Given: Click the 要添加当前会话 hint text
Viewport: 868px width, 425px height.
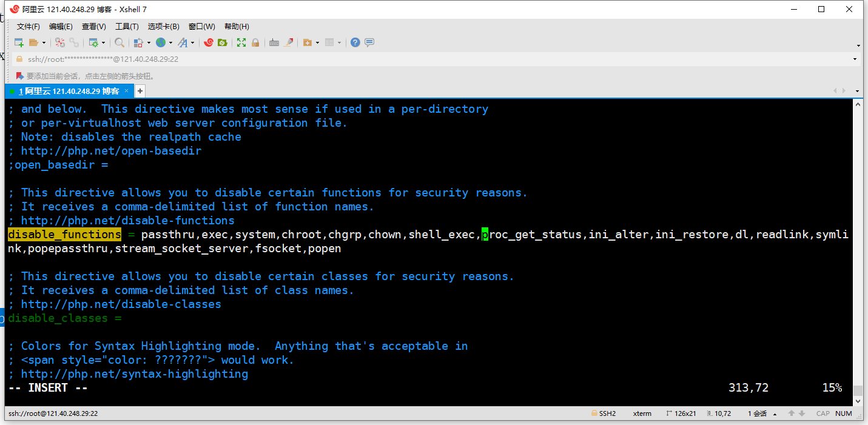Looking at the screenshot, I should 90,76.
